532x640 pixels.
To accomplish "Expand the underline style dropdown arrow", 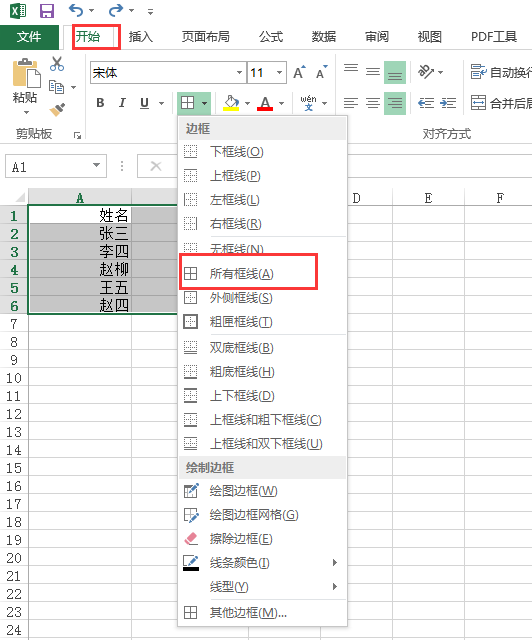I will click(162, 103).
